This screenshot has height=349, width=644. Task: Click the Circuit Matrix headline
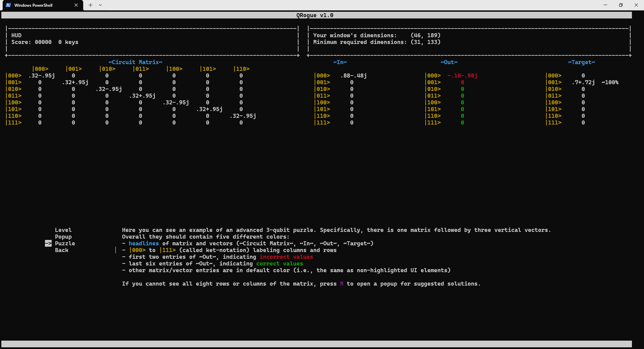(135, 62)
